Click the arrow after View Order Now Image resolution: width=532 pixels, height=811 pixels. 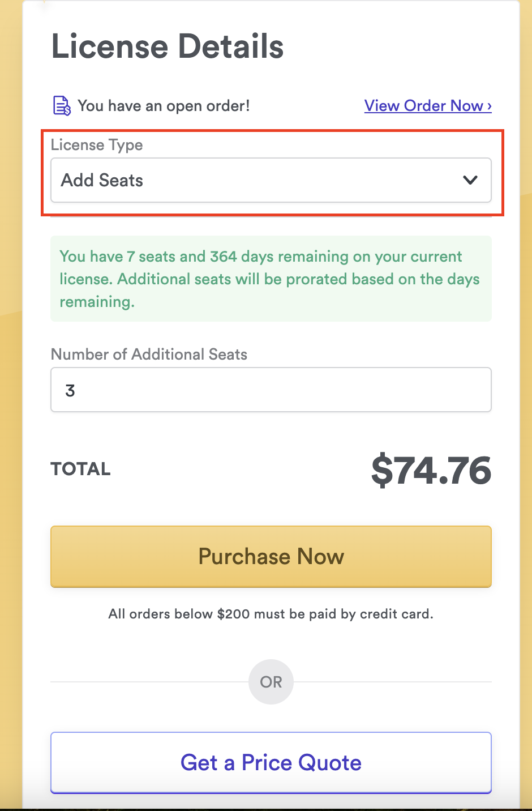pos(489,106)
